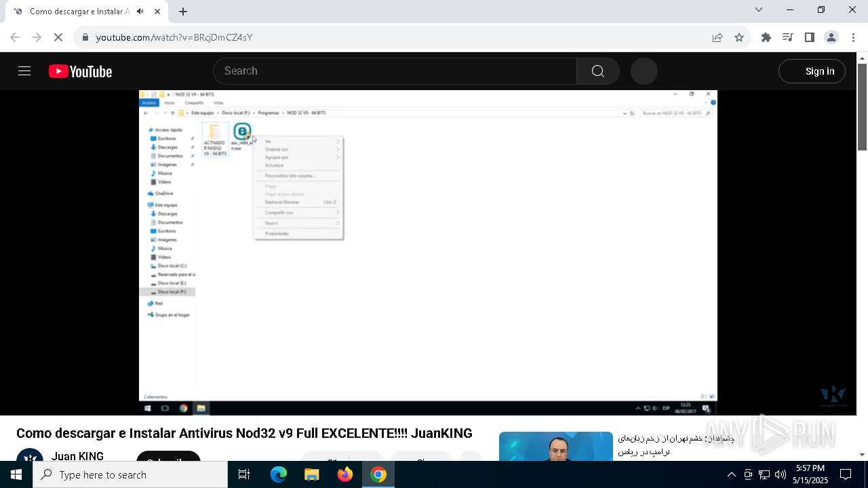Go back in Chrome navigation
The image size is (868, 488).
tap(15, 37)
